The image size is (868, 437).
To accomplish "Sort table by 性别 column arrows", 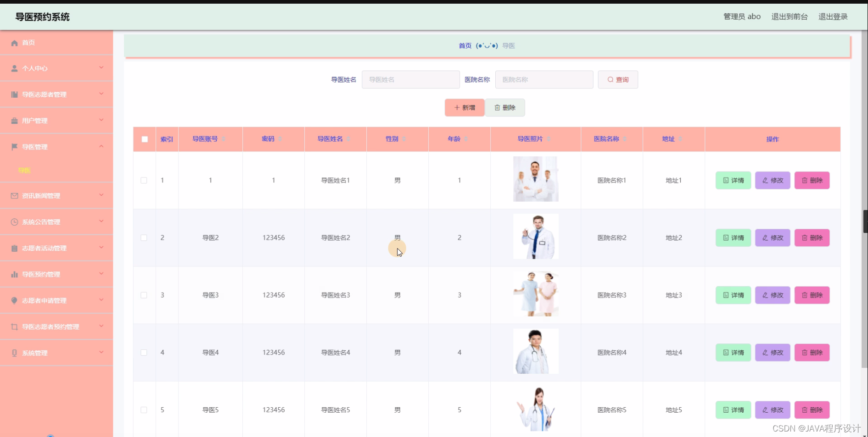I will [x=404, y=139].
